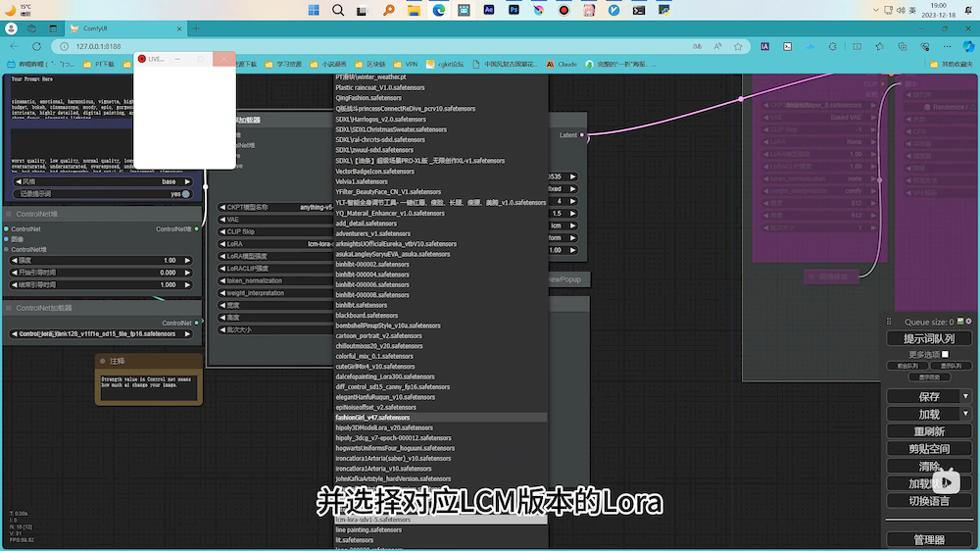Collapse the ControlNet加载器 node via its title dot
Screen dimensions: 980x551
[9, 308]
